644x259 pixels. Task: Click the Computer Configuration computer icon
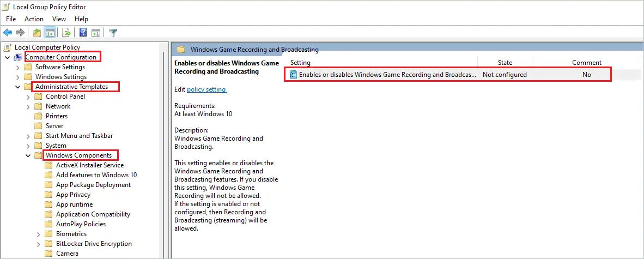click(19, 57)
